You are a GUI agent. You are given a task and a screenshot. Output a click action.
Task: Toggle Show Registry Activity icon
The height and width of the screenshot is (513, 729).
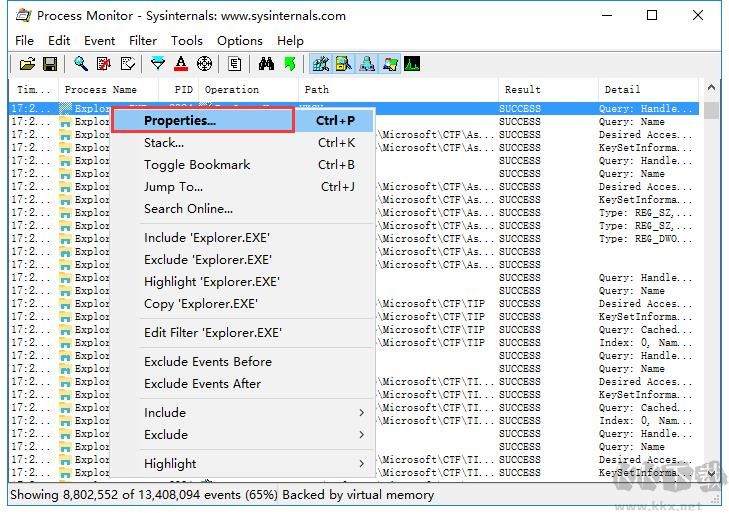pyautogui.click(x=321, y=64)
